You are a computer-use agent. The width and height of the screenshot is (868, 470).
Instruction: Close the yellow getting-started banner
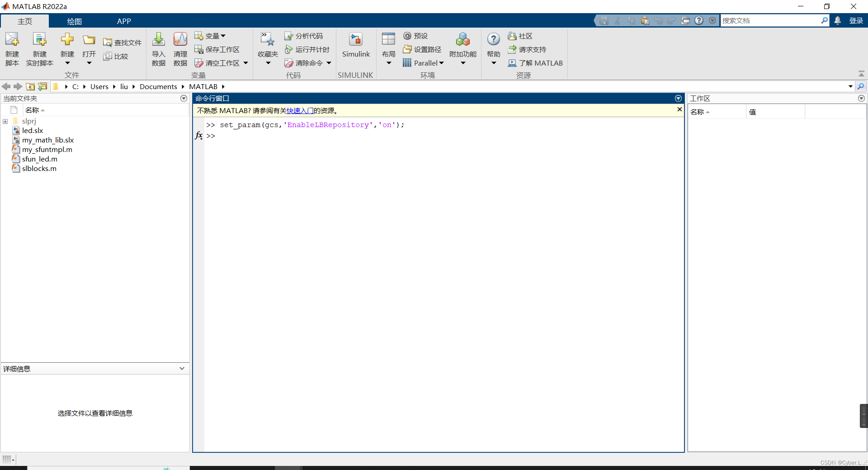(679, 109)
